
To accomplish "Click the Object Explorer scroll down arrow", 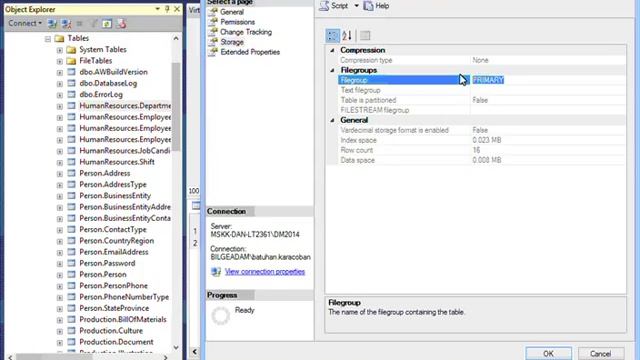I will [x=176, y=348].
